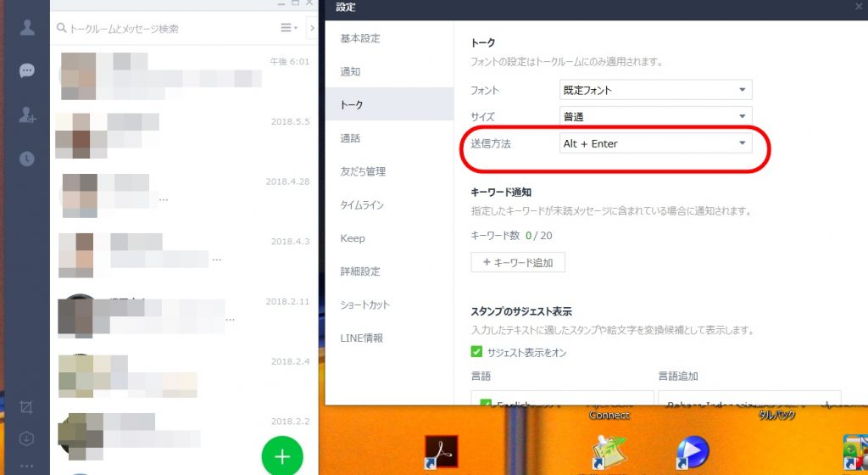The image size is (868, 475).
Task: Open the blue play-button media player shortcut
Action: [693, 452]
